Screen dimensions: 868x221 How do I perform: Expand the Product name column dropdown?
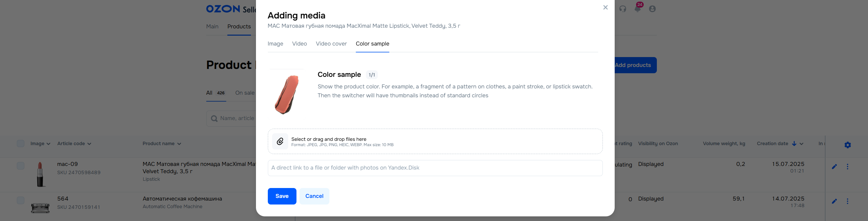[179, 144]
